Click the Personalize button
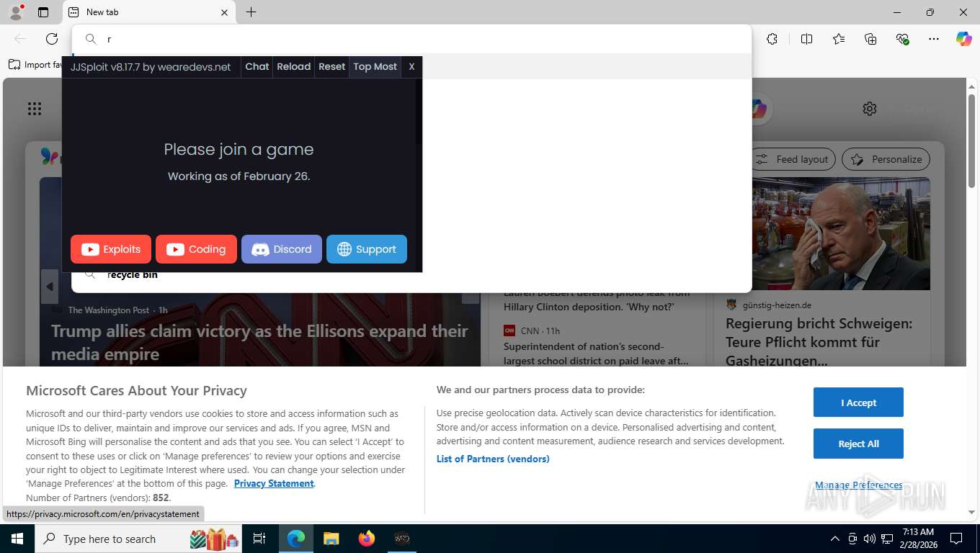The height and width of the screenshot is (553, 980). 886,159
